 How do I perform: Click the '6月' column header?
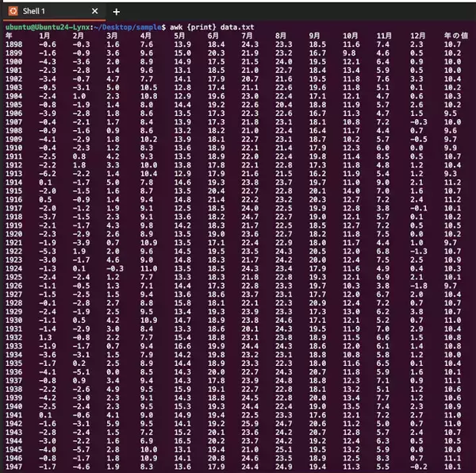pos(213,36)
